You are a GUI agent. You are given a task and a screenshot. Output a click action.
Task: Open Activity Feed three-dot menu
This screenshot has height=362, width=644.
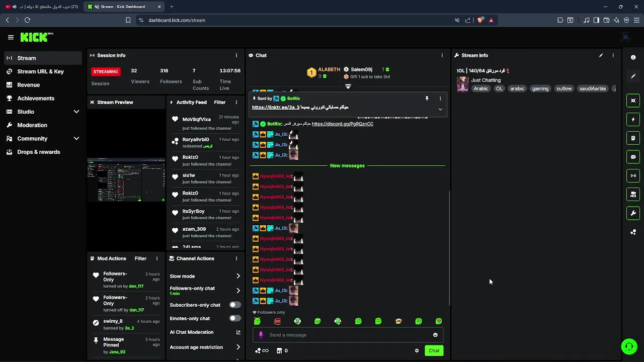pyautogui.click(x=236, y=102)
